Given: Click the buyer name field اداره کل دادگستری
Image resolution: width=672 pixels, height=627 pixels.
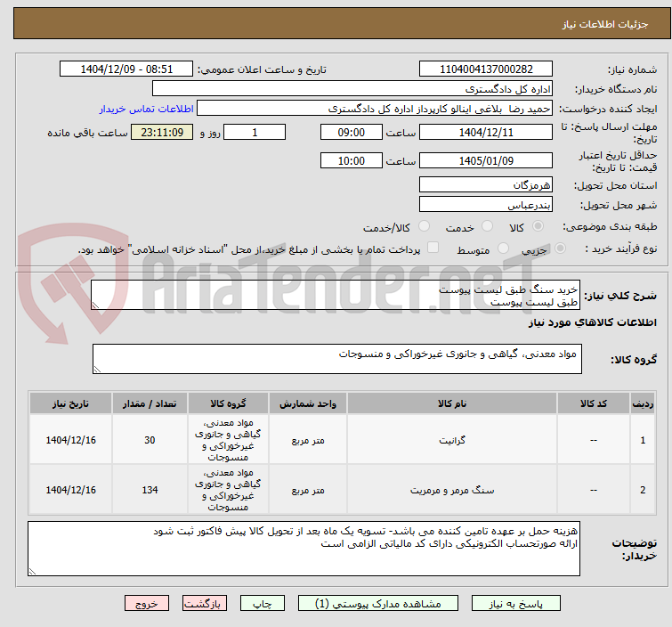Looking at the screenshot, I should point(352,89).
